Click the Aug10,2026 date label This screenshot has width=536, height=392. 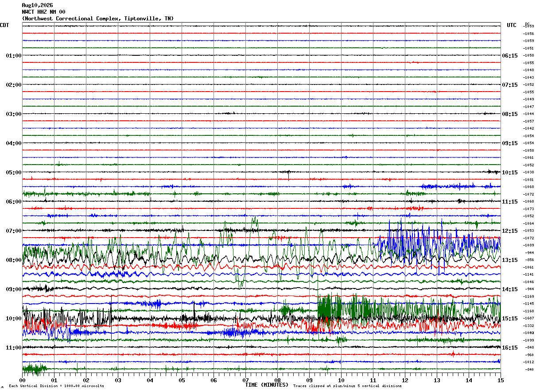tap(37, 5)
